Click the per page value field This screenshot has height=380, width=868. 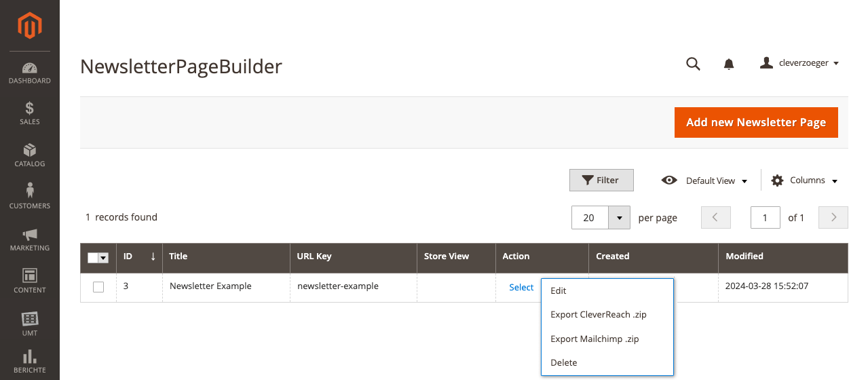[590, 218]
